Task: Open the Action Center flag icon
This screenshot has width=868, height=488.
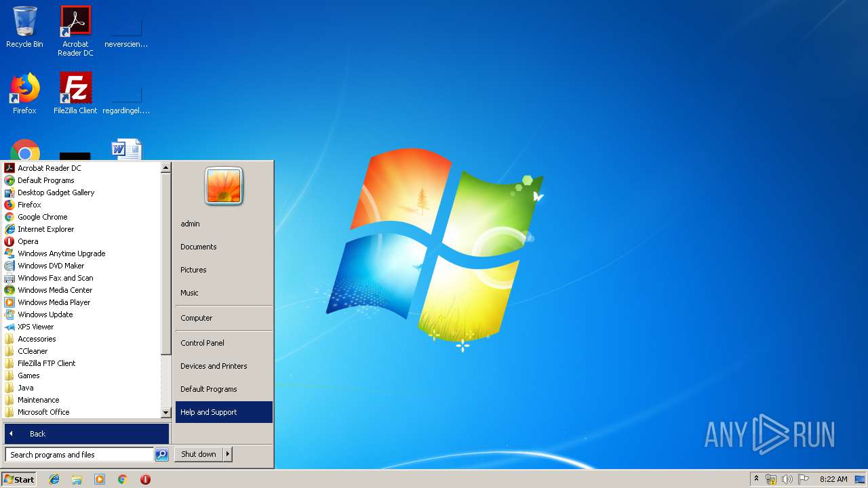Action: click(804, 479)
